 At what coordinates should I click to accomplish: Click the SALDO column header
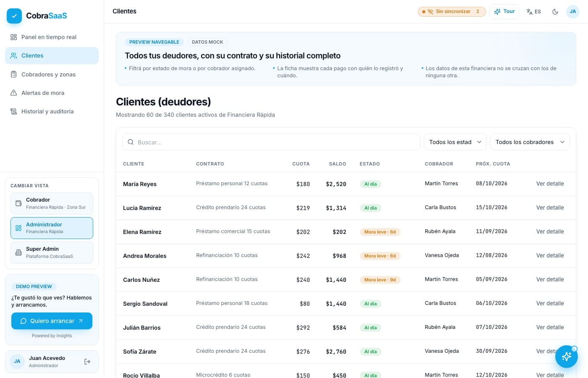click(337, 164)
